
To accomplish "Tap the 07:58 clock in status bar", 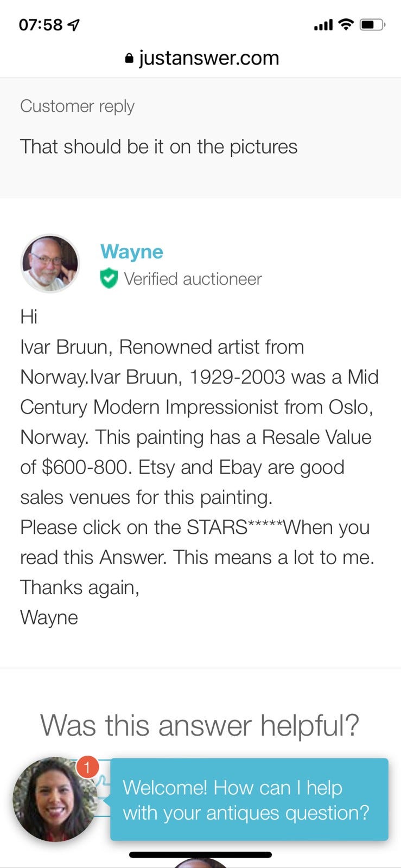I will click(x=41, y=25).
